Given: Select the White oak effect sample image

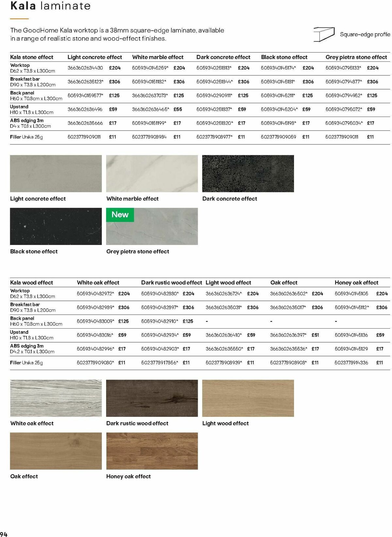Looking at the screenshot, I should click(x=56, y=398).
